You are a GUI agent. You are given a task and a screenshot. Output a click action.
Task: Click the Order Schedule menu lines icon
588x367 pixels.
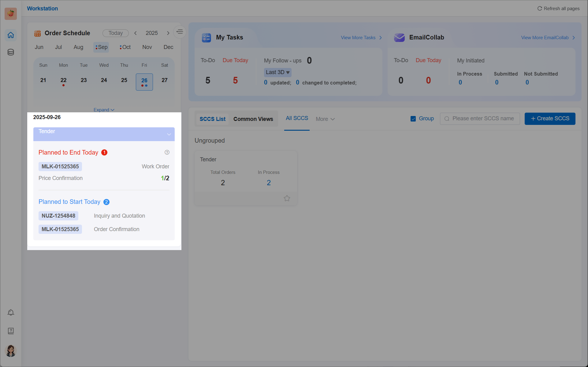point(180,32)
